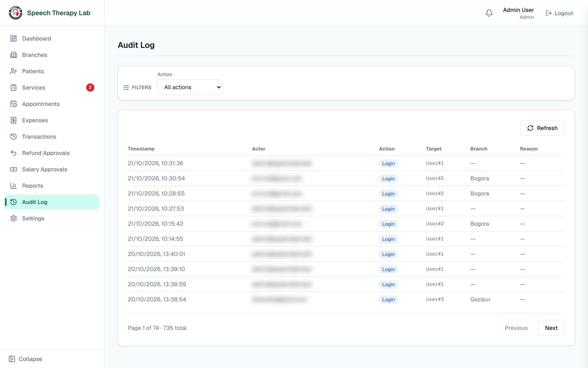This screenshot has height=368, width=588.
Task: Click the Transactions history icon
Action: pyautogui.click(x=13, y=137)
